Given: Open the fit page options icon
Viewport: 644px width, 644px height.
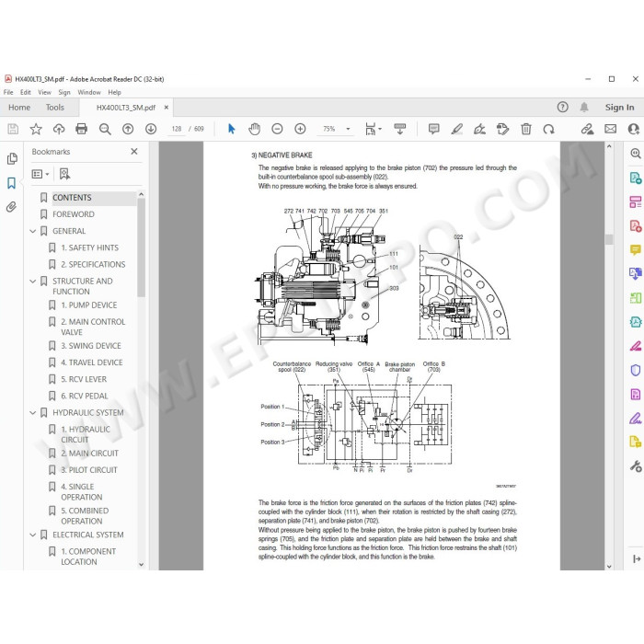Looking at the screenshot, I should [x=373, y=129].
